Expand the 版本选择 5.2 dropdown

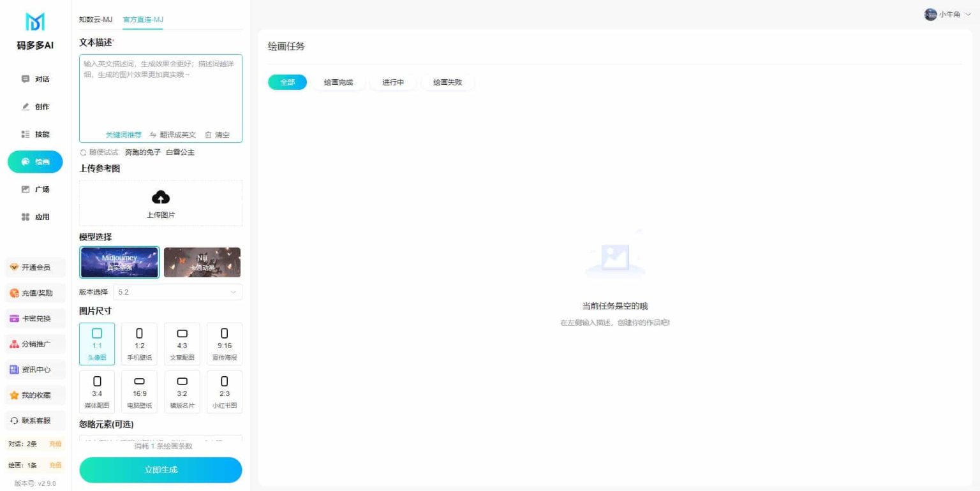coord(177,292)
